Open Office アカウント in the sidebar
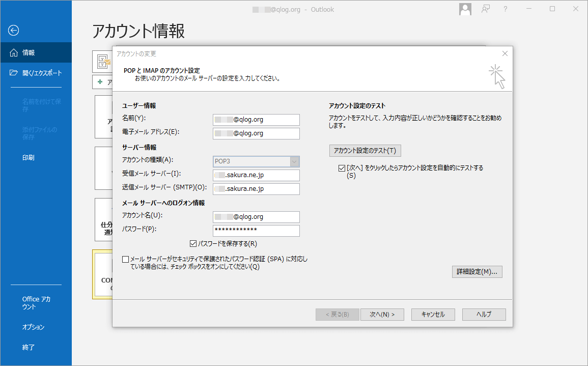This screenshot has width=588, height=366. pos(36,303)
